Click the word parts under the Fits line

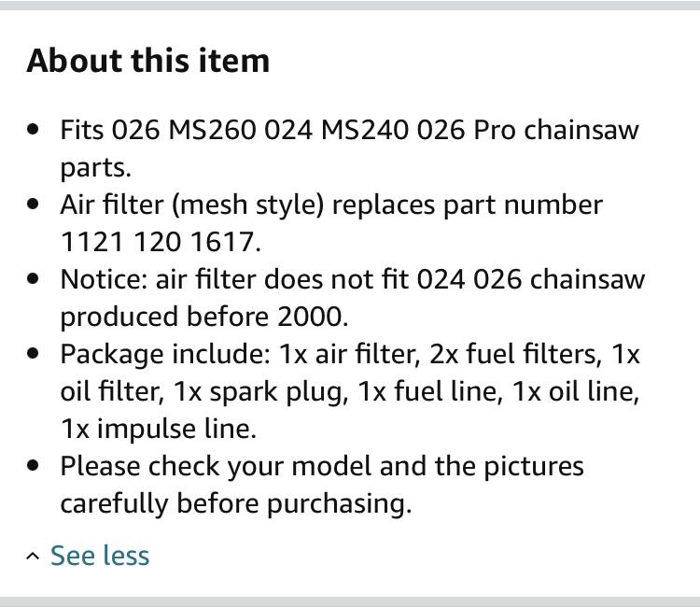coord(95,169)
